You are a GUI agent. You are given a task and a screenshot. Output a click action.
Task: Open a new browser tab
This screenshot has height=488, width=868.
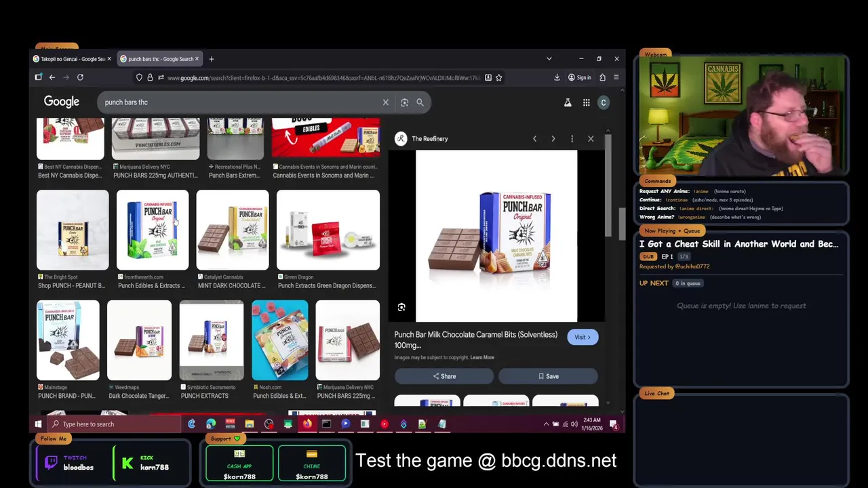point(211,59)
